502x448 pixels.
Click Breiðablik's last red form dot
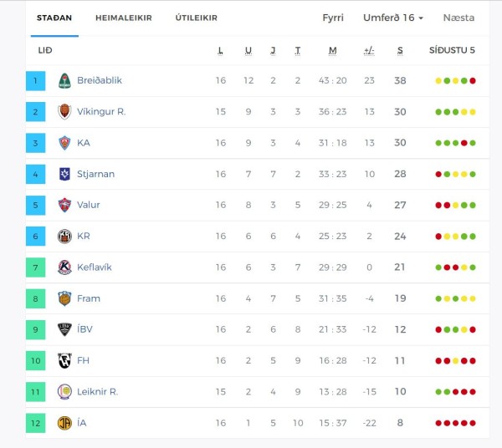click(x=473, y=81)
